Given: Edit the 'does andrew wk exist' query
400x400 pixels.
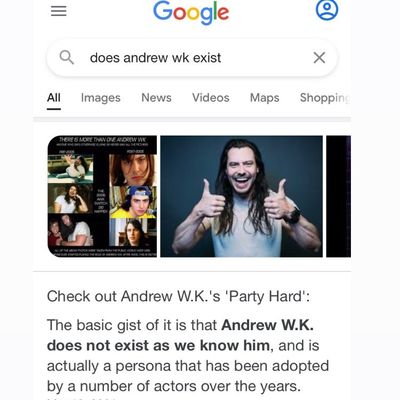Looking at the screenshot, I should (155, 58).
